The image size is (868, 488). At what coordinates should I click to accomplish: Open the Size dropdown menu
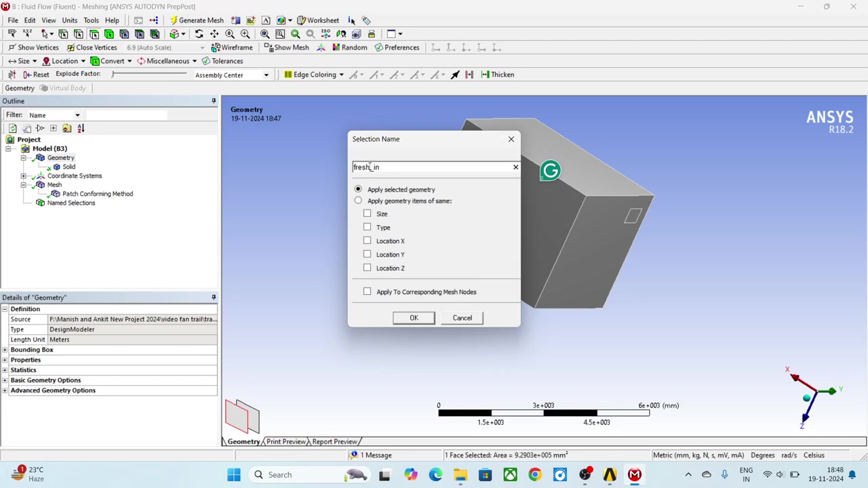22,61
